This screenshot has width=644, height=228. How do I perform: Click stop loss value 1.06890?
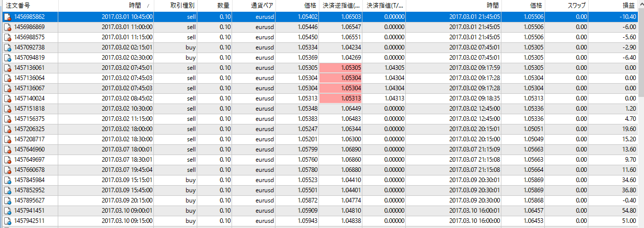pos(351,149)
